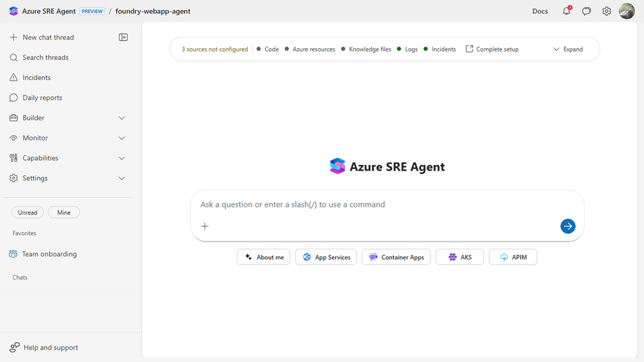
Task: Open the user profile avatar
Action: coord(627,11)
